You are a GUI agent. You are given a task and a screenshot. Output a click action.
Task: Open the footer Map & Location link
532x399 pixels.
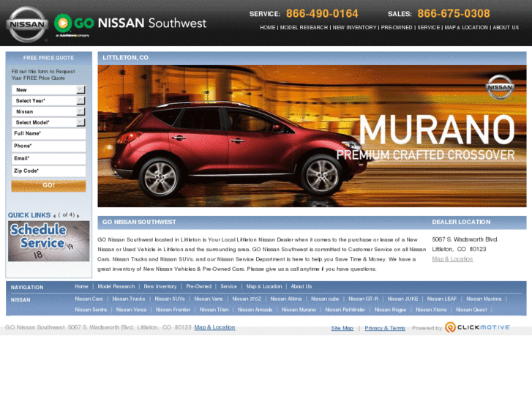(x=214, y=328)
